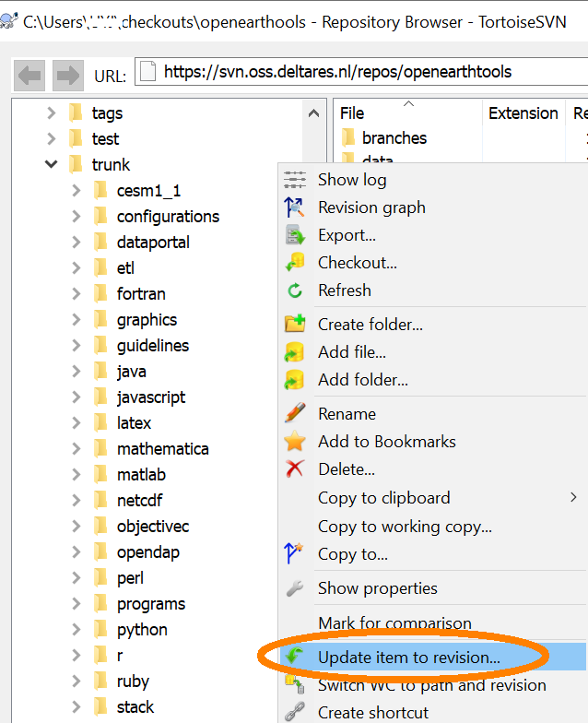Click the Show log icon
The width and height of the screenshot is (588, 723).
(295, 179)
